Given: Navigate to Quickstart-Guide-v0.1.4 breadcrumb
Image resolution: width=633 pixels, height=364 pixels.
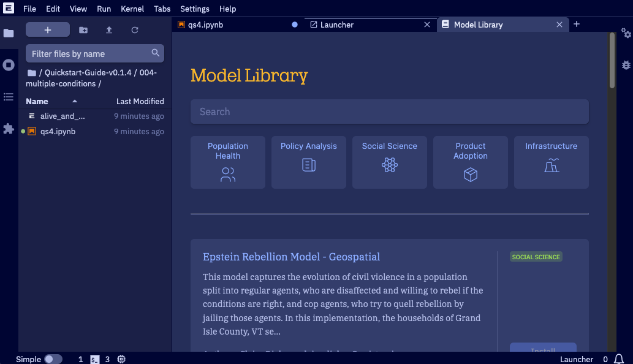Looking at the screenshot, I should coord(88,73).
